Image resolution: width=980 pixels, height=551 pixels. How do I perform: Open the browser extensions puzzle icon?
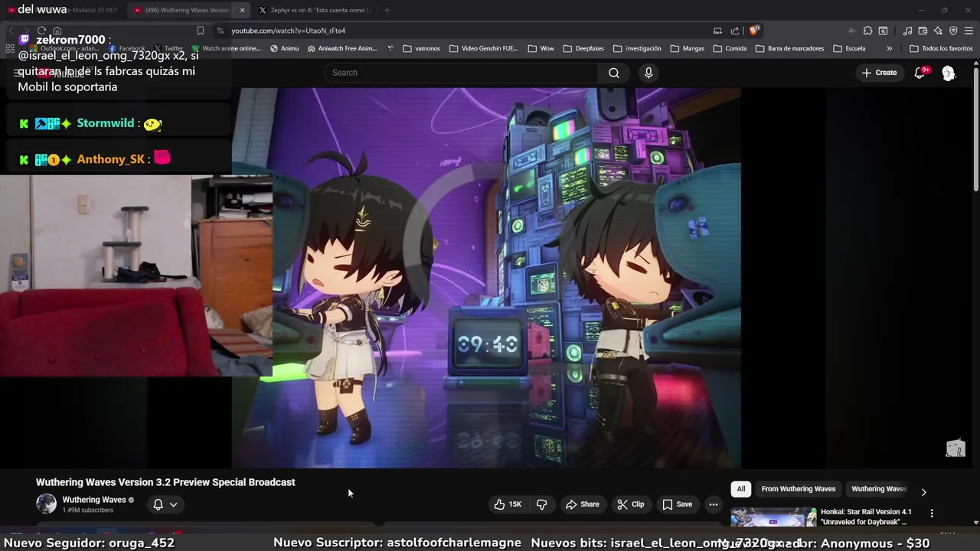tap(867, 31)
